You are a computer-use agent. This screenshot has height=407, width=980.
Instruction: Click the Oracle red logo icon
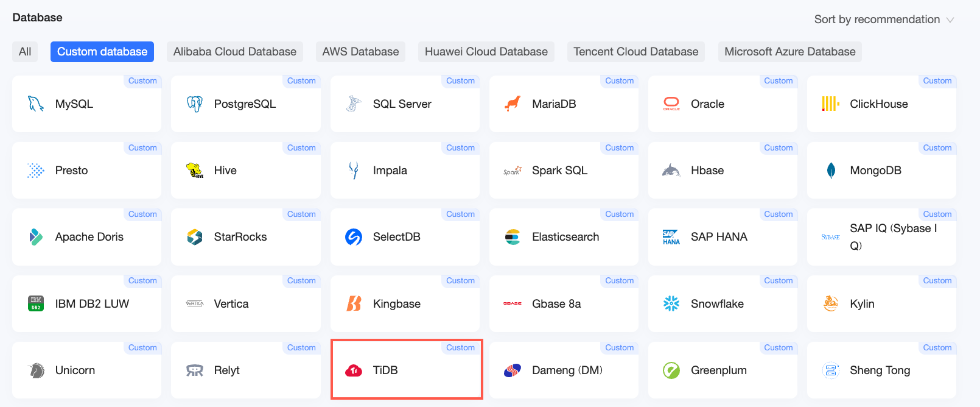(x=671, y=104)
